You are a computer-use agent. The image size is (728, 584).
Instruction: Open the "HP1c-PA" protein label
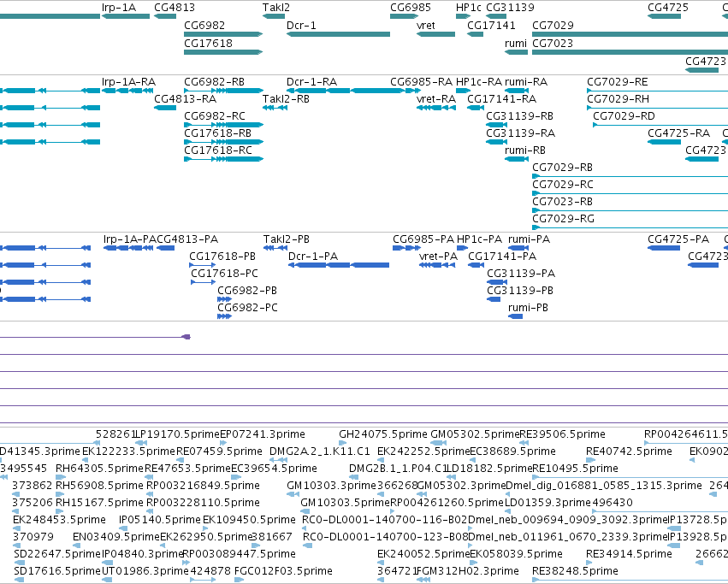point(480,239)
